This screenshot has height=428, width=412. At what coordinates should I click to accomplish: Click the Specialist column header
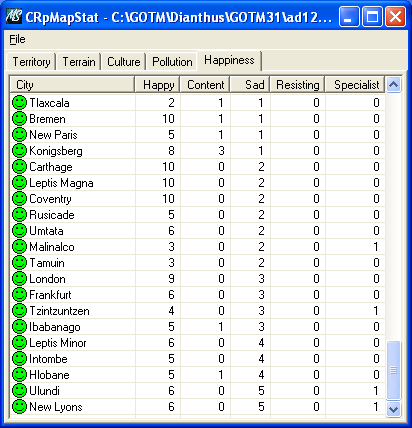pyautogui.click(x=355, y=85)
